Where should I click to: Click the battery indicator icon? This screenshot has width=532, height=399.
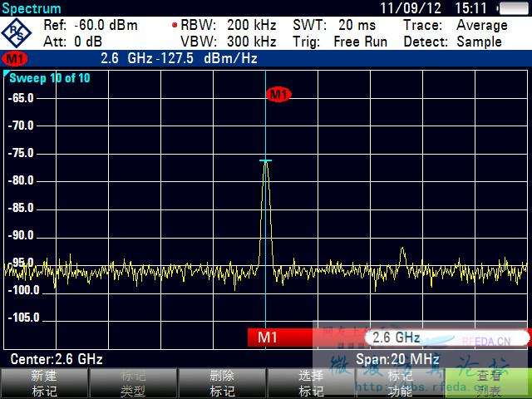tap(514, 8)
